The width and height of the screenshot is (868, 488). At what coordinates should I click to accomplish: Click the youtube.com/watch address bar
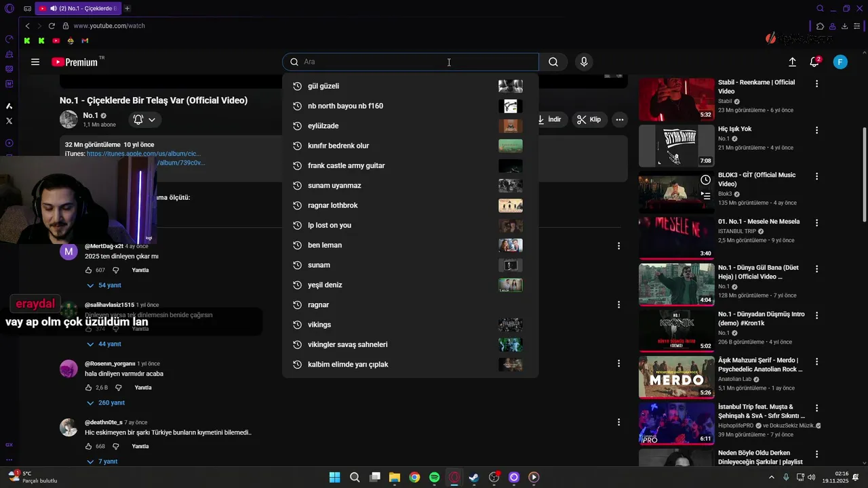109,26
